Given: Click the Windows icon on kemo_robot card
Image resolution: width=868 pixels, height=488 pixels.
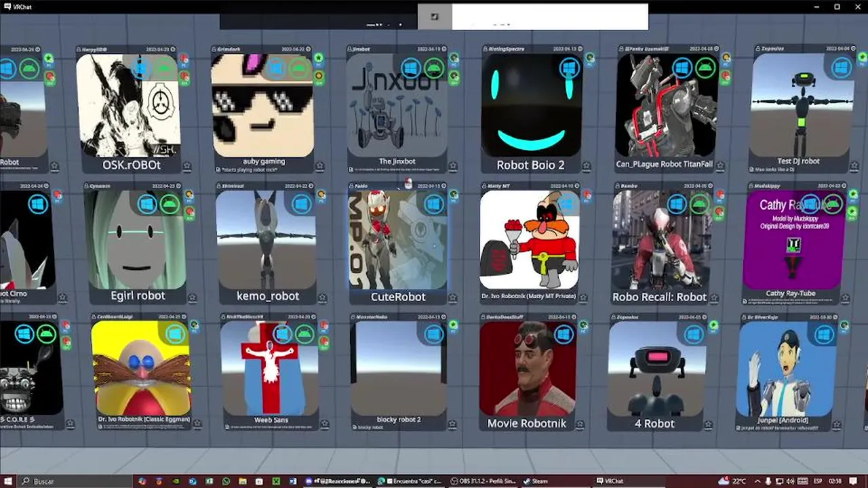Looking at the screenshot, I should (x=302, y=203).
